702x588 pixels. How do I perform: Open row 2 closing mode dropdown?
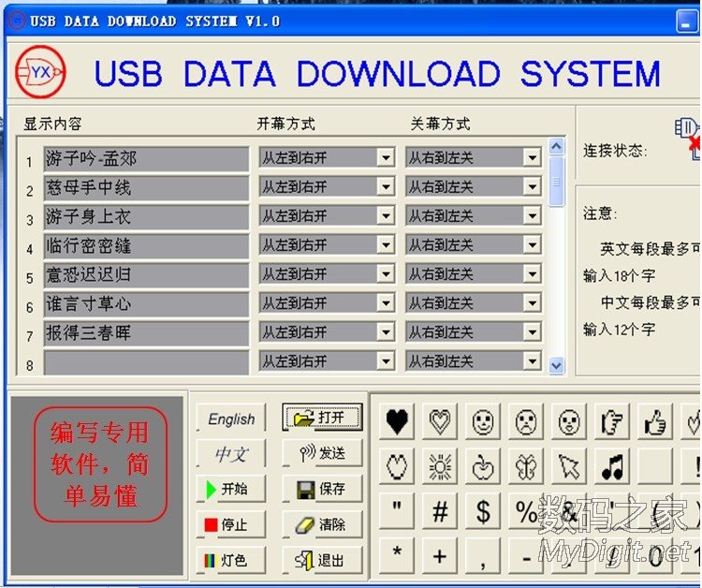click(x=533, y=186)
